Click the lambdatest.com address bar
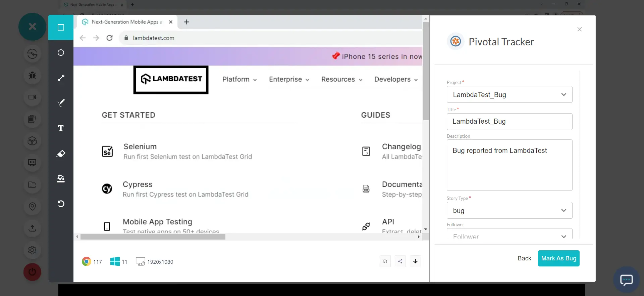Image resolution: width=644 pixels, height=296 pixels. tap(271, 38)
